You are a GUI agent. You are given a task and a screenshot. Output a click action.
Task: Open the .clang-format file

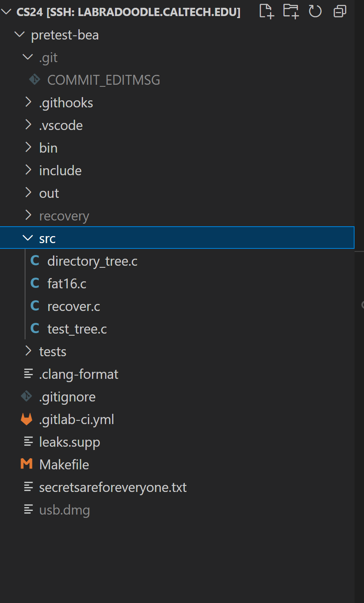78,374
